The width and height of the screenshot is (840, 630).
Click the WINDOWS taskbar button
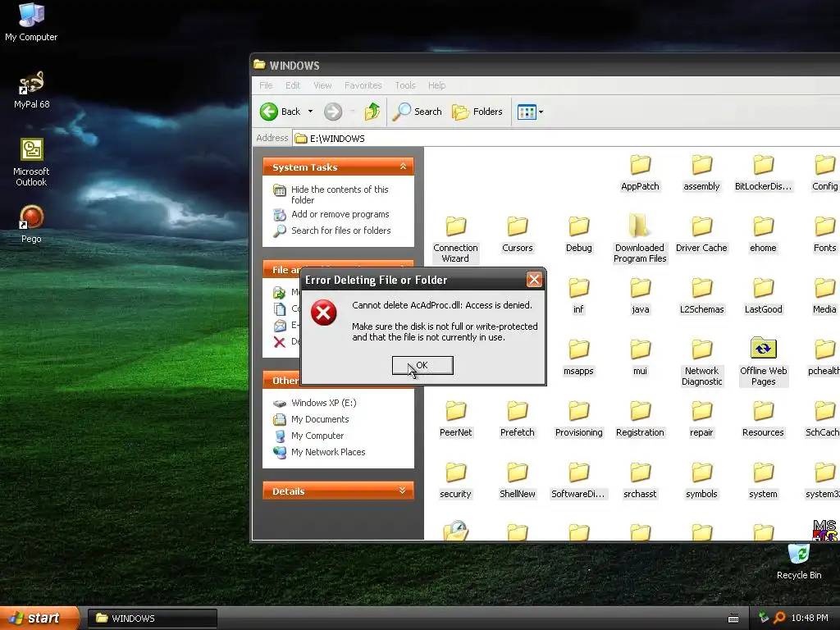(x=152, y=619)
